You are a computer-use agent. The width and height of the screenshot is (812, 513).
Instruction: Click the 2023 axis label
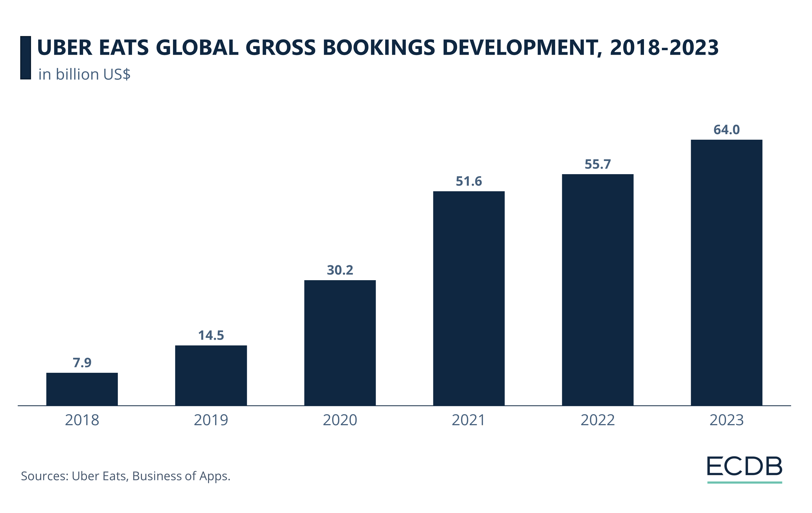(x=726, y=420)
